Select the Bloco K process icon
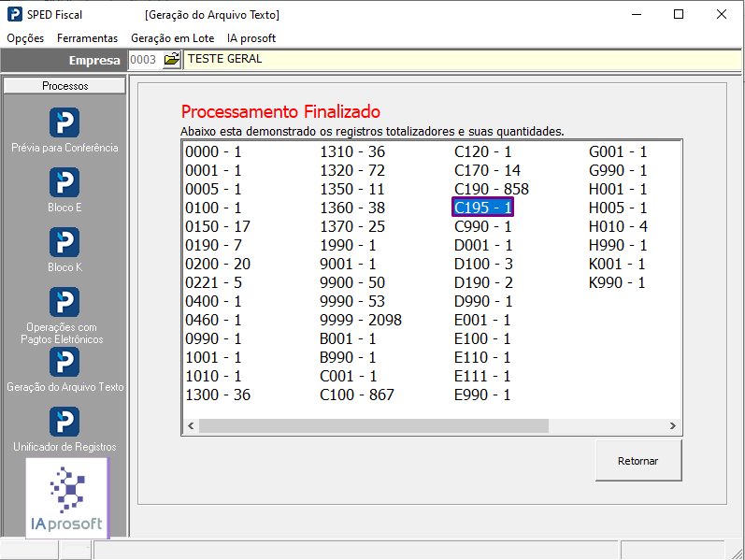 [64, 242]
